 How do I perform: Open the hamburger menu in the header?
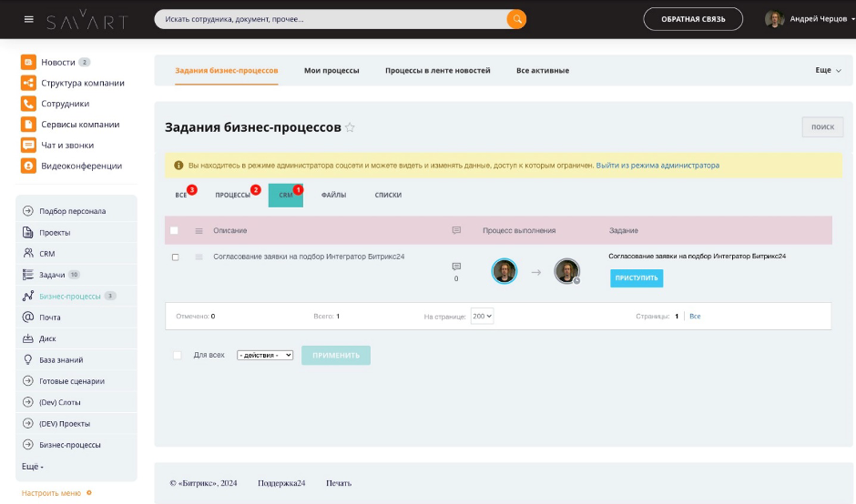pyautogui.click(x=29, y=19)
